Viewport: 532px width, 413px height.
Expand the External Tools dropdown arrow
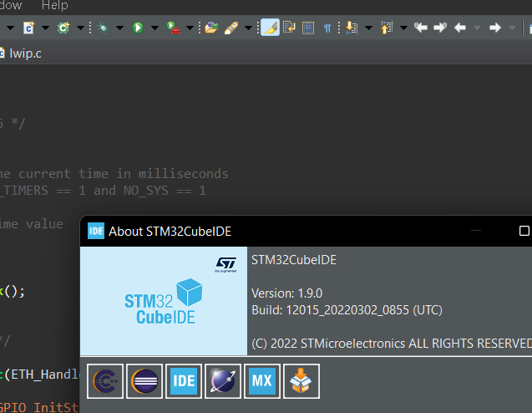coord(190,28)
